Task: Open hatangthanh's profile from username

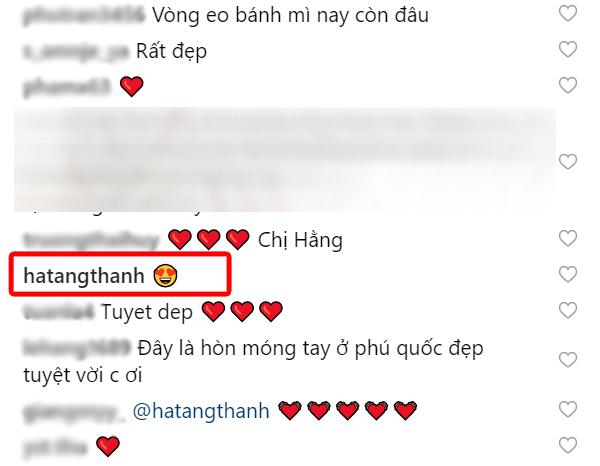Action: [84, 276]
